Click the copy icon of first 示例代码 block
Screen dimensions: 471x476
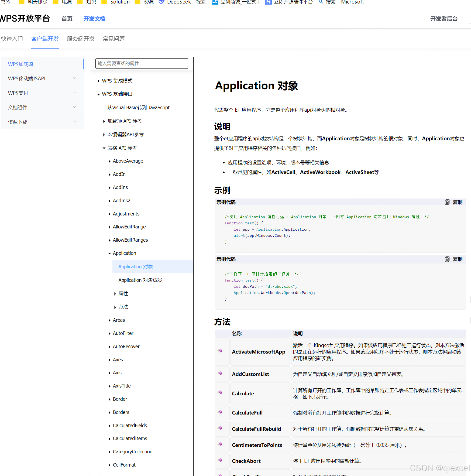point(447,202)
